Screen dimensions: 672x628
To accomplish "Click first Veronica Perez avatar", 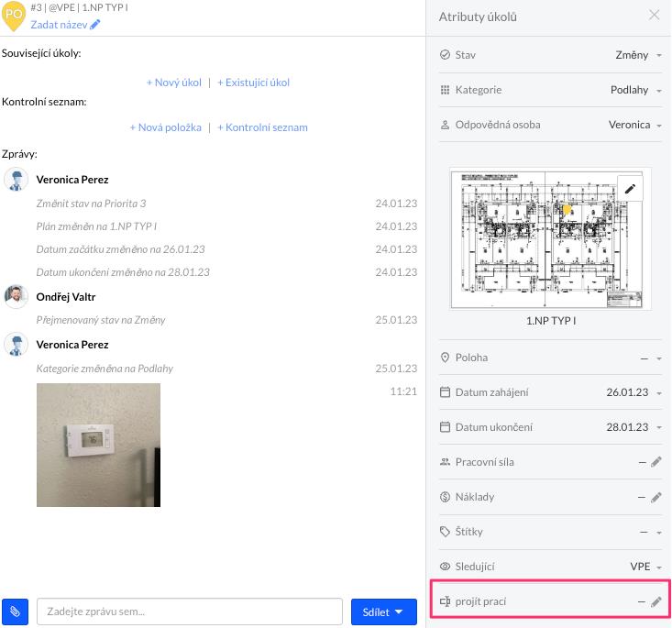I will pyautogui.click(x=16, y=179).
